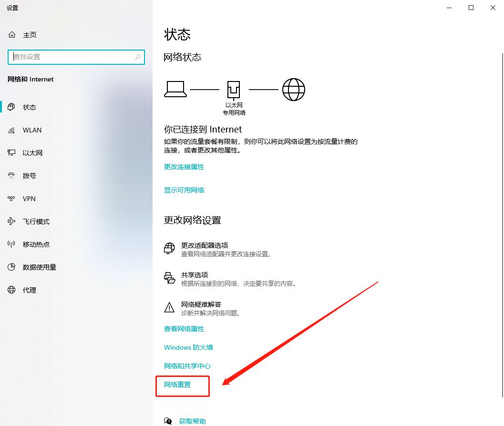Click the 网络重置 link
504x426 pixels.
tap(177, 385)
